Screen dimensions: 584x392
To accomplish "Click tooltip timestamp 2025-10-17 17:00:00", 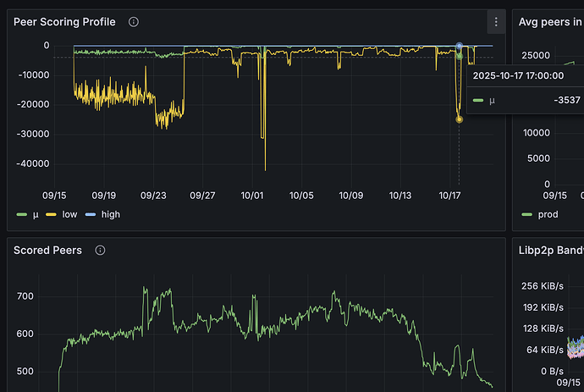I will (x=518, y=75).
